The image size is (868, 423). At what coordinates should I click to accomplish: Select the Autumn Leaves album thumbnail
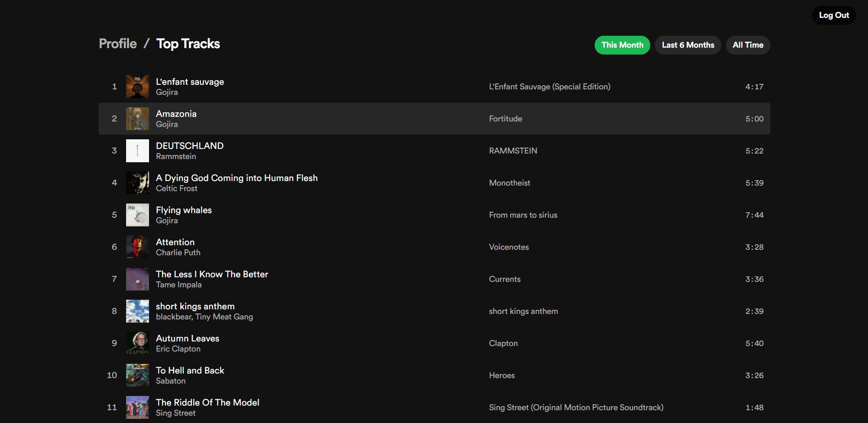(137, 343)
